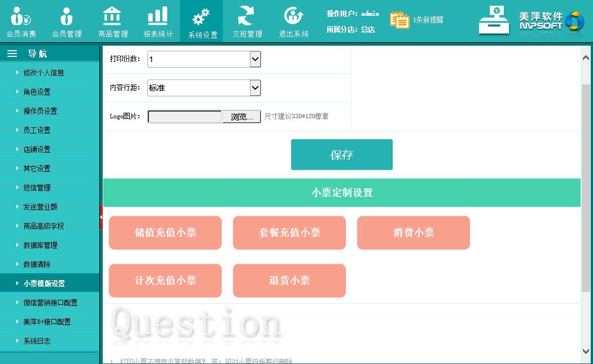This screenshot has height=364, width=593.
Task: Expand the 打印份数 dropdown
Action: point(255,59)
